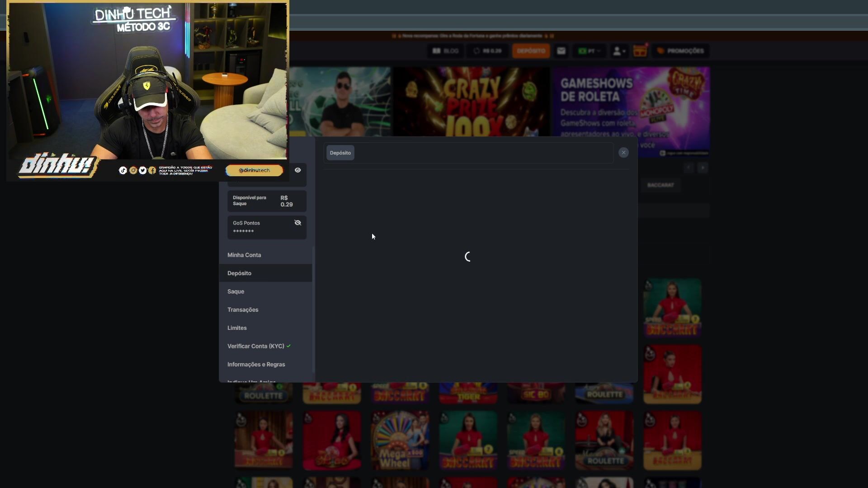The image size is (868, 488).
Task: Click the @dinhutech handle badge
Action: click(254, 170)
